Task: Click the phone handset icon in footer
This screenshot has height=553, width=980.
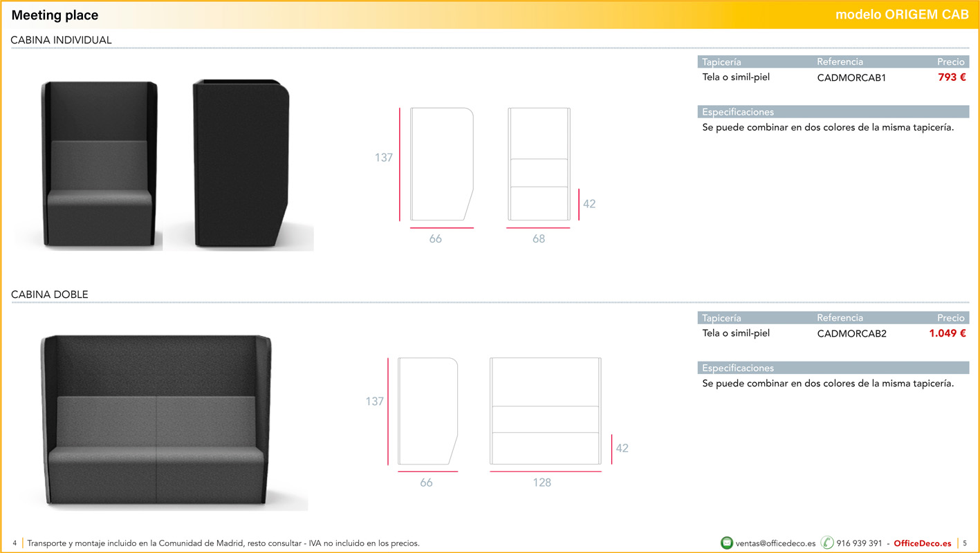Action: click(x=827, y=543)
